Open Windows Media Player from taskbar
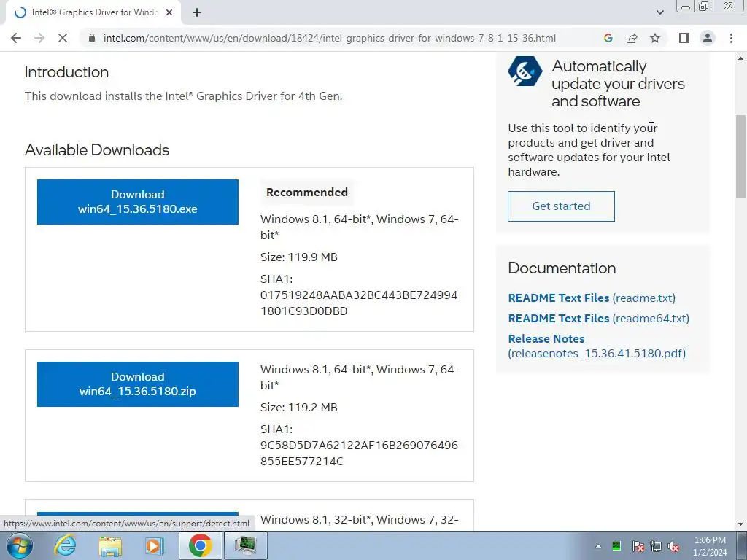 155,545
